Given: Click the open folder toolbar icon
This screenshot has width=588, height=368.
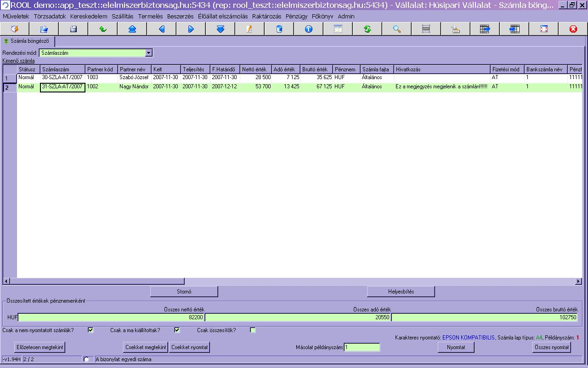Looking at the screenshot, I should coord(44,29).
